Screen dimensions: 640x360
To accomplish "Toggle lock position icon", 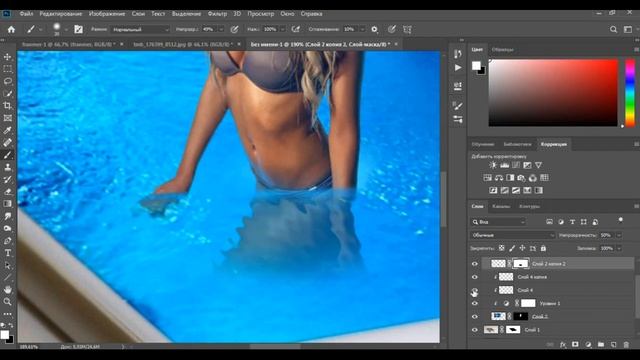I will tap(522, 248).
